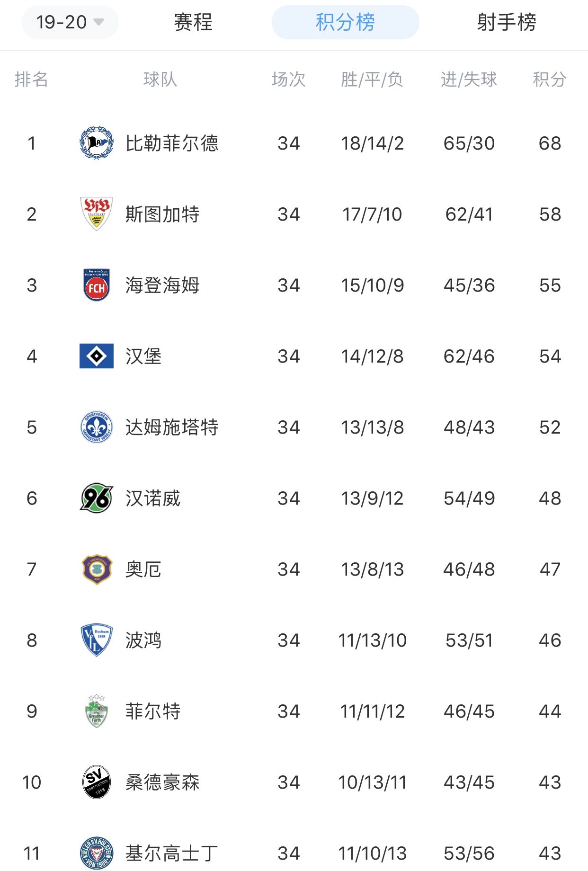
Task: Open team name 汉诺威
Action: [x=153, y=498]
